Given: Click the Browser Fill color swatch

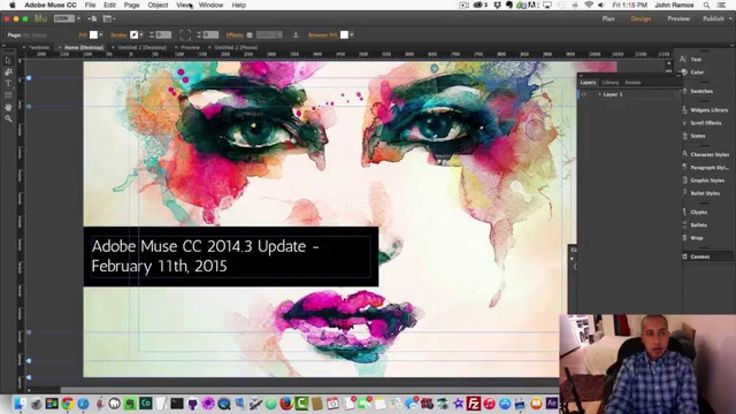Looking at the screenshot, I should click(x=344, y=35).
